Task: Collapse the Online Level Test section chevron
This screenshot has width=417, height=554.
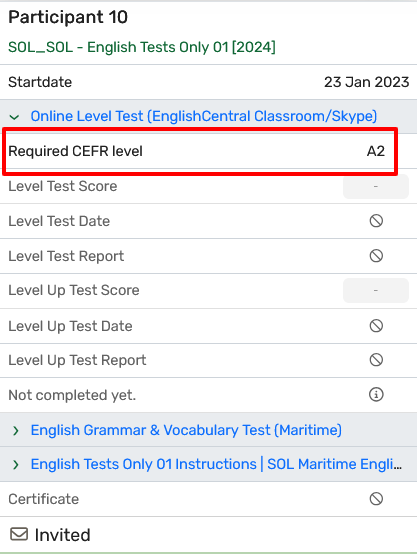Action: point(14,117)
